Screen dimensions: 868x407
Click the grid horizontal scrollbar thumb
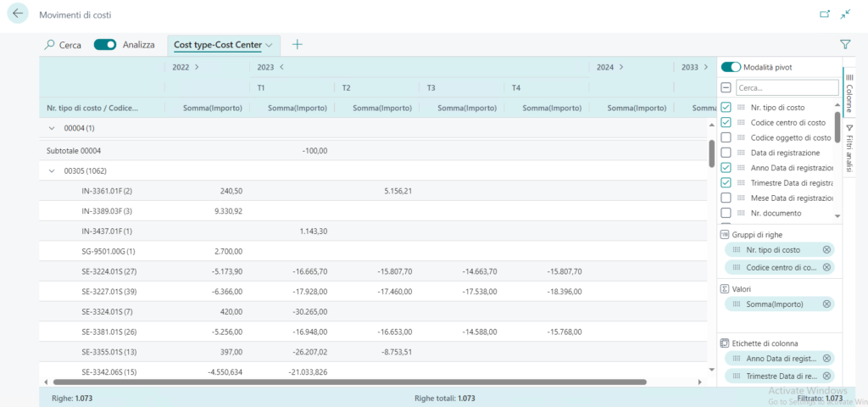(350, 382)
